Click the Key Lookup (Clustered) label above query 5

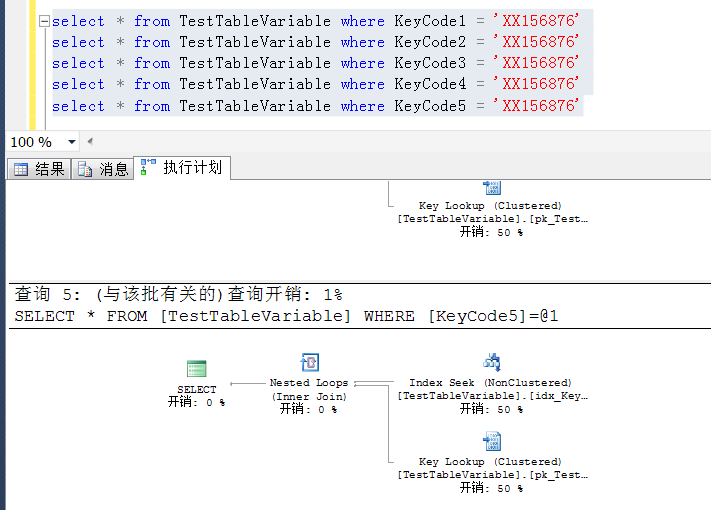click(490, 206)
